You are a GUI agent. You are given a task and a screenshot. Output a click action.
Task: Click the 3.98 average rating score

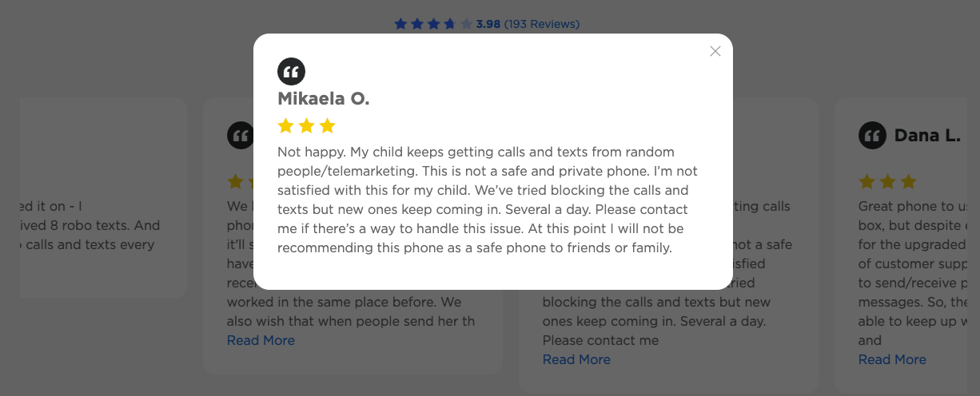(488, 24)
